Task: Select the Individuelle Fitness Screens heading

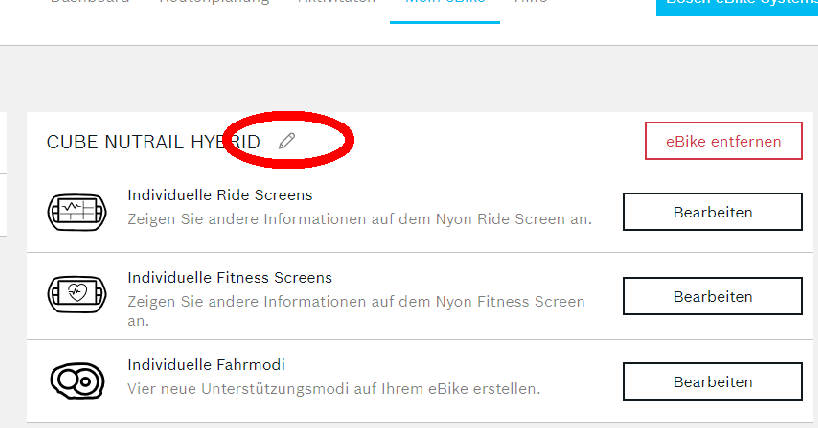Action: tap(230, 277)
